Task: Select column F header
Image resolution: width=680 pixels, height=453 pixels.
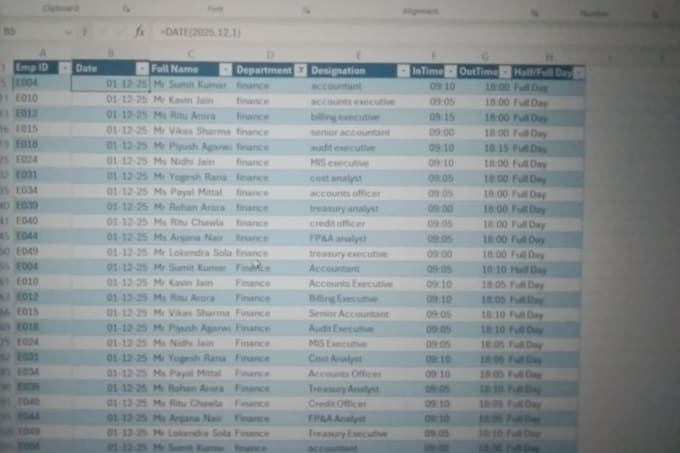Action: [433, 56]
